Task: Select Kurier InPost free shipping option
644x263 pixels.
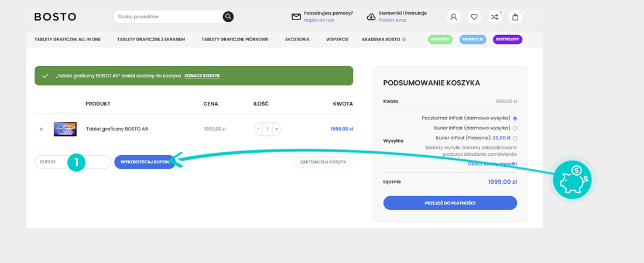Action: (515, 128)
